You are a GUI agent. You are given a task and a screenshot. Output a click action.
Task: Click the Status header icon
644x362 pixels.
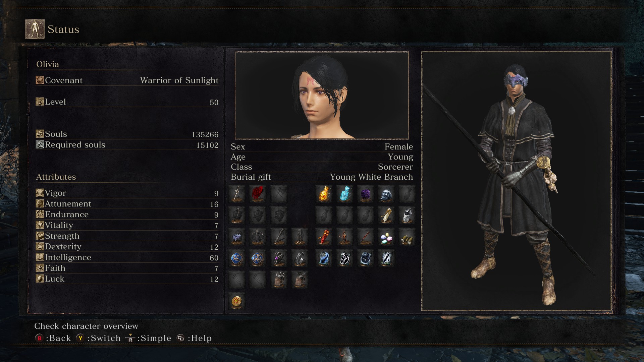[35, 29]
